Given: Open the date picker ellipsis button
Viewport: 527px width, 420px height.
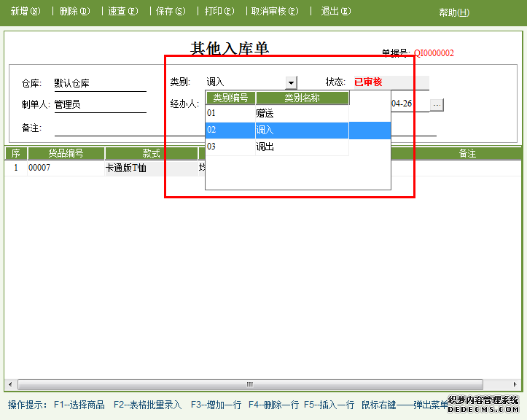Looking at the screenshot, I should pyautogui.click(x=437, y=104).
